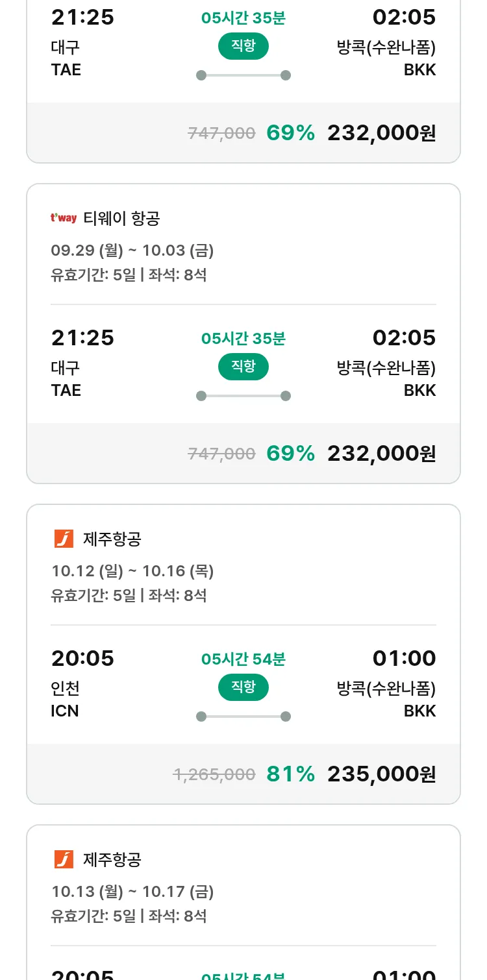The width and height of the screenshot is (487, 980).
Task: Tap the 10.12 (일) ~ 10.16 (목) date range
Action: tap(132, 571)
